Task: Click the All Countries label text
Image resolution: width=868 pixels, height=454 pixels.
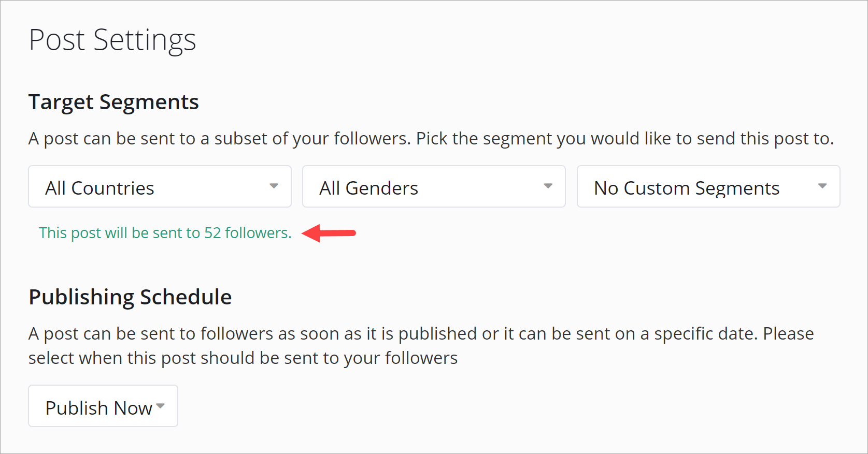Action: 99,188
